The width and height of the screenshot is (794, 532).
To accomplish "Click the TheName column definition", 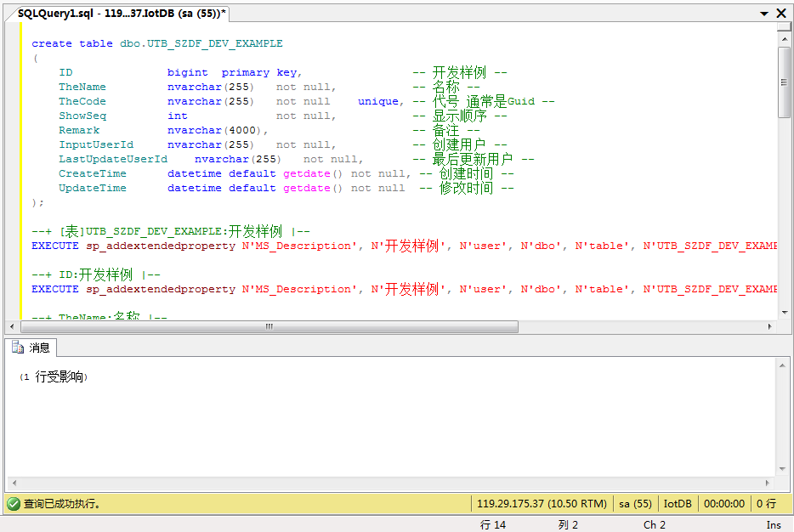I will click(197, 87).
